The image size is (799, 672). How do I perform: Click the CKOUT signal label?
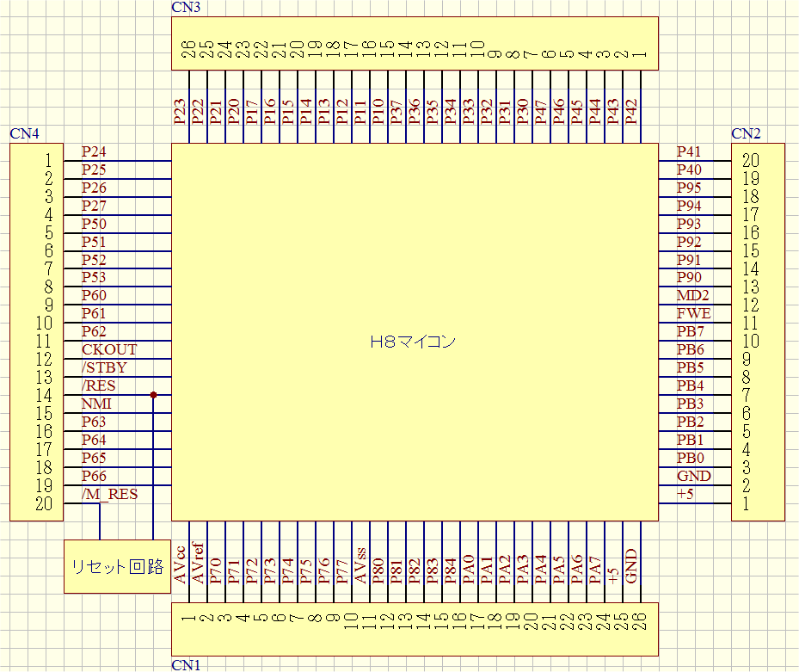tap(109, 349)
